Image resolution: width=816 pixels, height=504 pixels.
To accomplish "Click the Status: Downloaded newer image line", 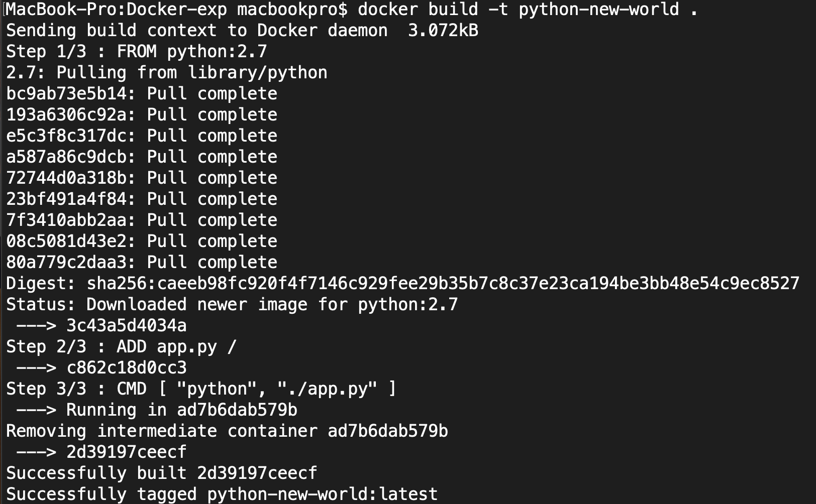I will point(232,305).
